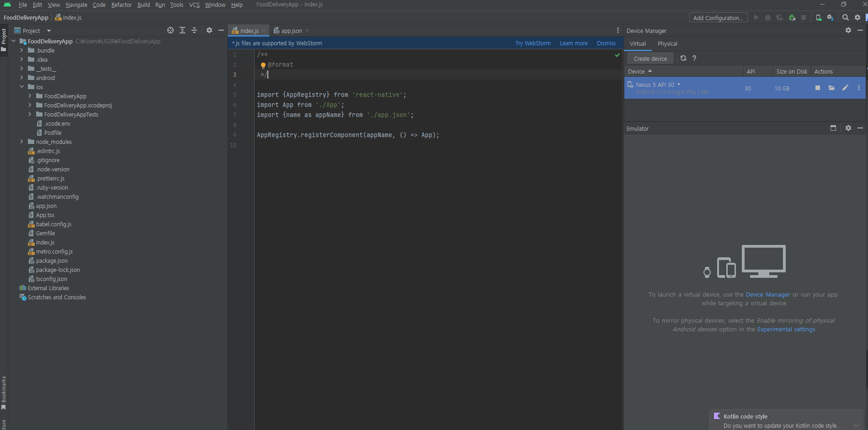This screenshot has width=868, height=430.
Task: Switch to the app.json editor tab
Action: [x=291, y=31]
